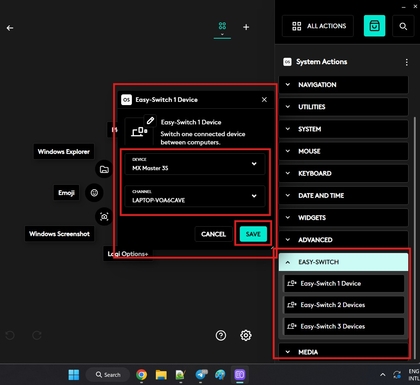Select Easy-Switch 2 Devices action
The width and height of the screenshot is (420, 385).
[344, 305]
